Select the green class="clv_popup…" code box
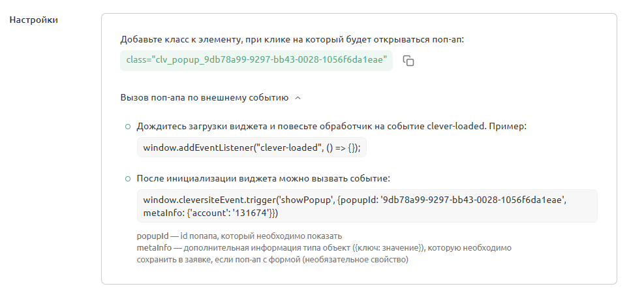Image resolution: width=644 pixels, height=295 pixels. 256,61
